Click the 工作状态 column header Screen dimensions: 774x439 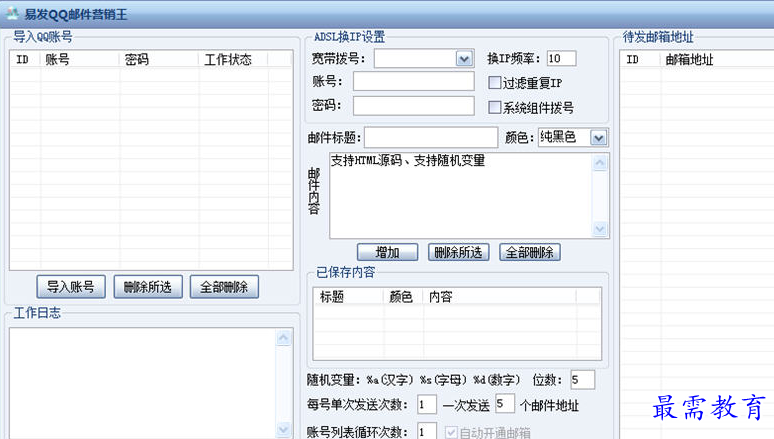[233, 60]
